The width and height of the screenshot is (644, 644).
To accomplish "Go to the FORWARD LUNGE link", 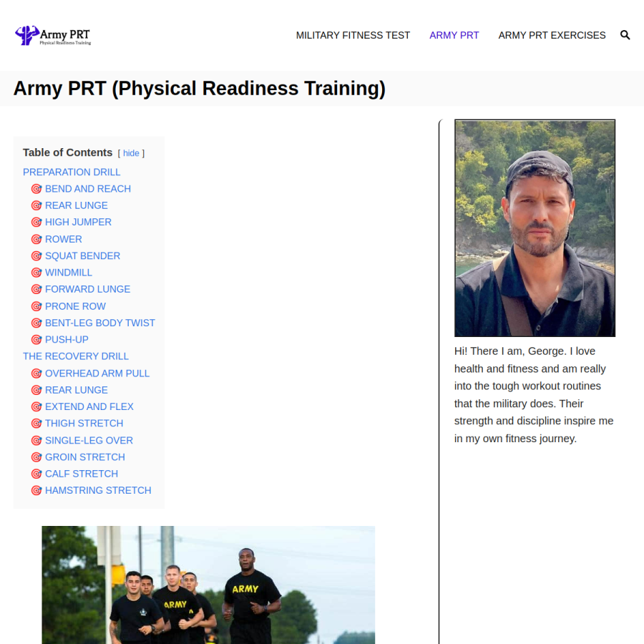I will coord(87,289).
